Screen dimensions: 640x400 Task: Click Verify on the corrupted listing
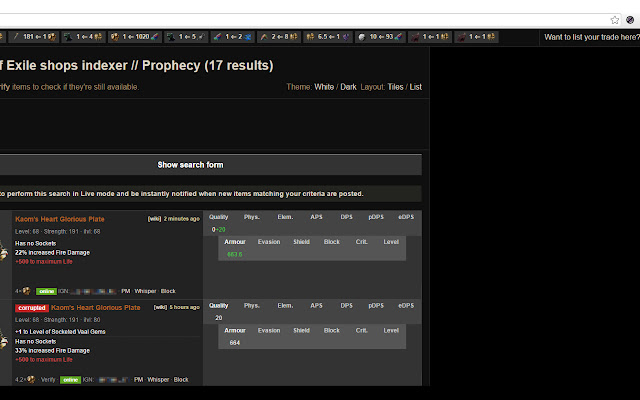pos(48,380)
